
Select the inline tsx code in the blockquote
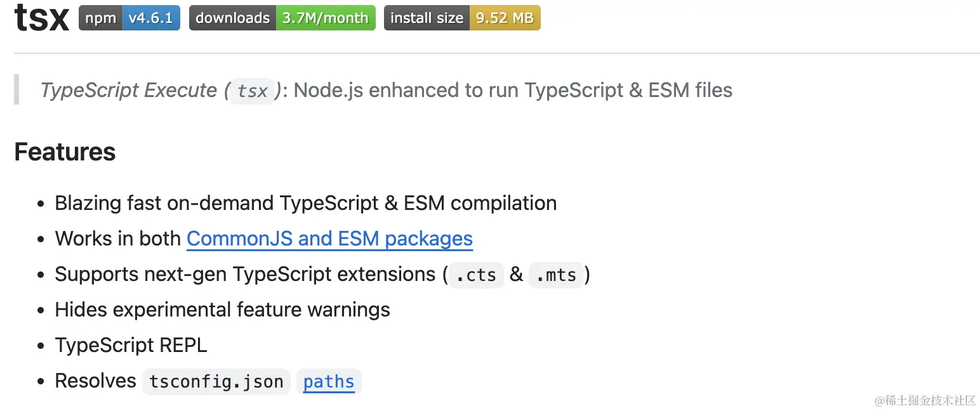click(x=252, y=91)
